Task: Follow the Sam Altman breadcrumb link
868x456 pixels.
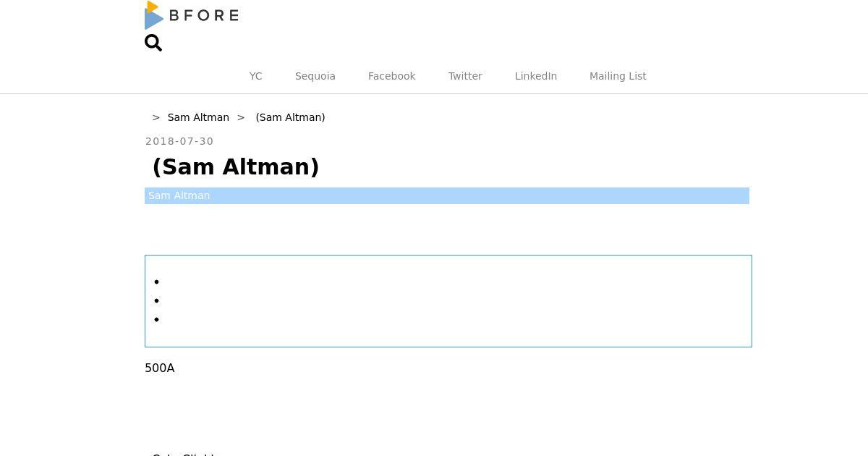Action: point(198,117)
